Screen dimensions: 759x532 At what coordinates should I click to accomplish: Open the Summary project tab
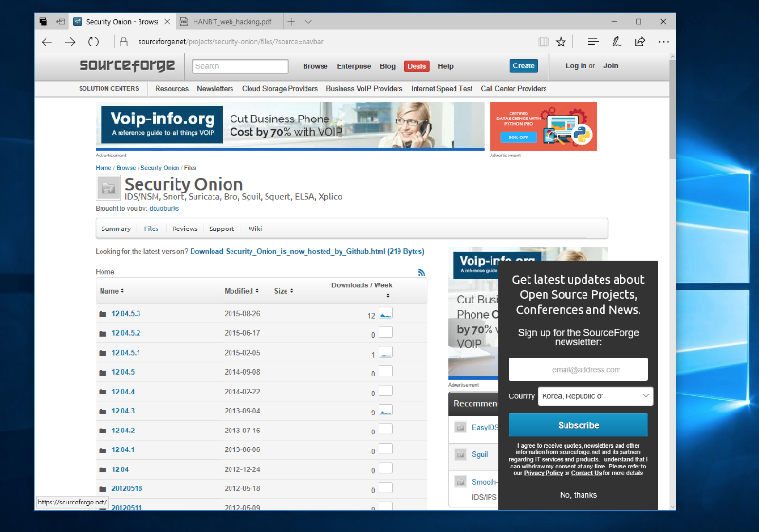pos(116,229)
